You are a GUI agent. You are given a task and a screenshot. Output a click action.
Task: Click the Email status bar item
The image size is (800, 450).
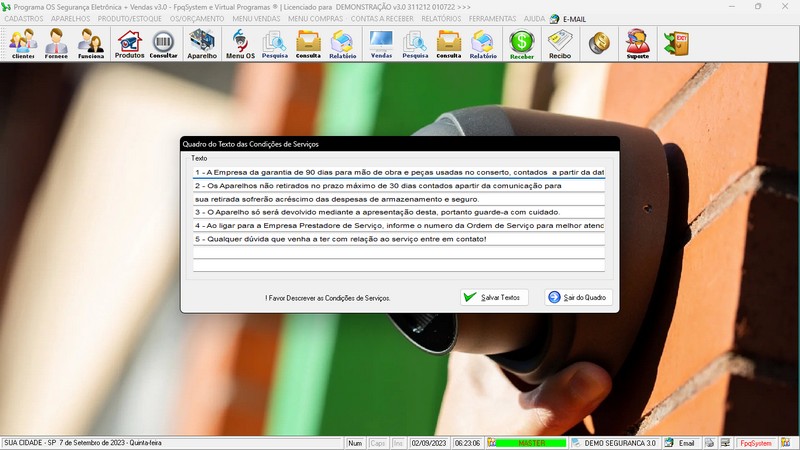pyautogui.click(x=681, y=443)
